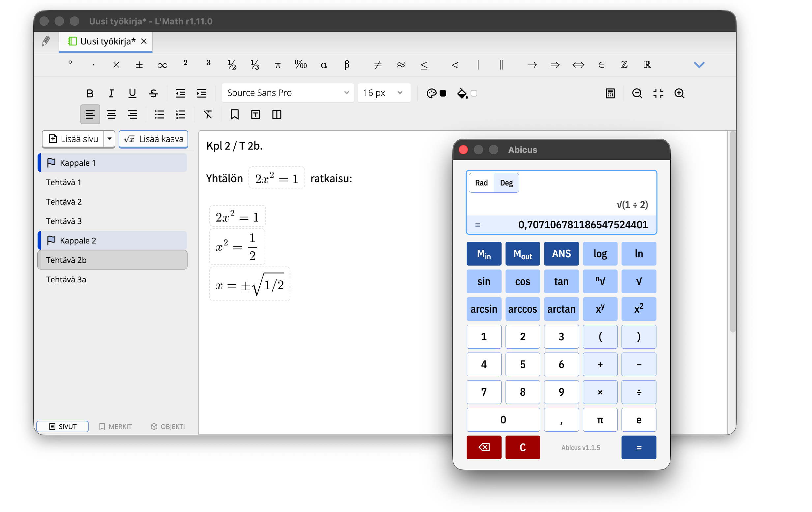Zoom out of the workbook
Screen dimensions: 812x512
pos(637,93)
